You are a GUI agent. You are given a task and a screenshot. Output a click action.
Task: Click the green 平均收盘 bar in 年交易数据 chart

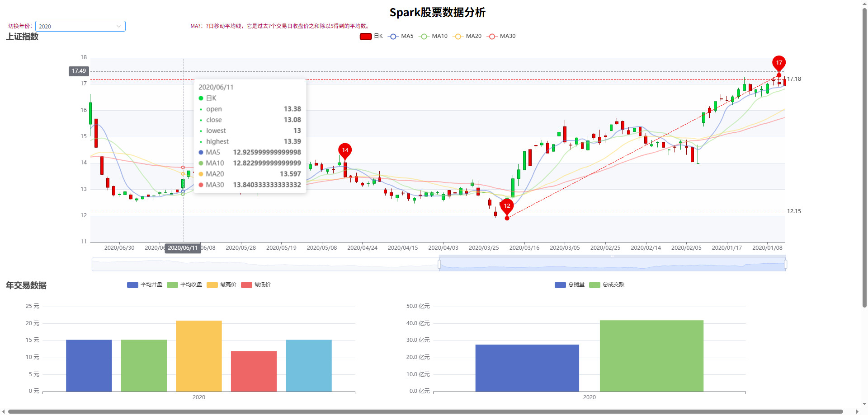click(144, 366)
